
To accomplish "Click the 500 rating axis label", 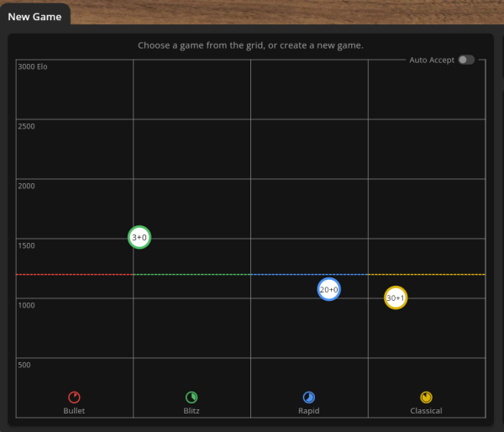I will [x=24, y=365].
